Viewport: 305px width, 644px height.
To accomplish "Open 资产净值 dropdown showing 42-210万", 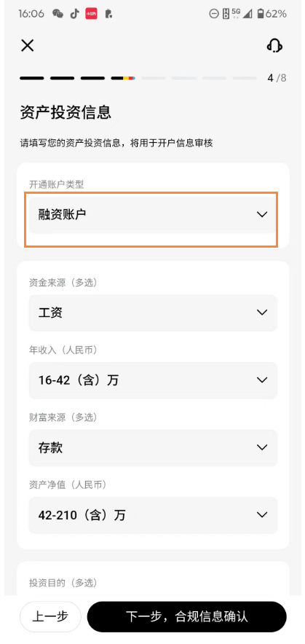I will (x=153, y=515).
